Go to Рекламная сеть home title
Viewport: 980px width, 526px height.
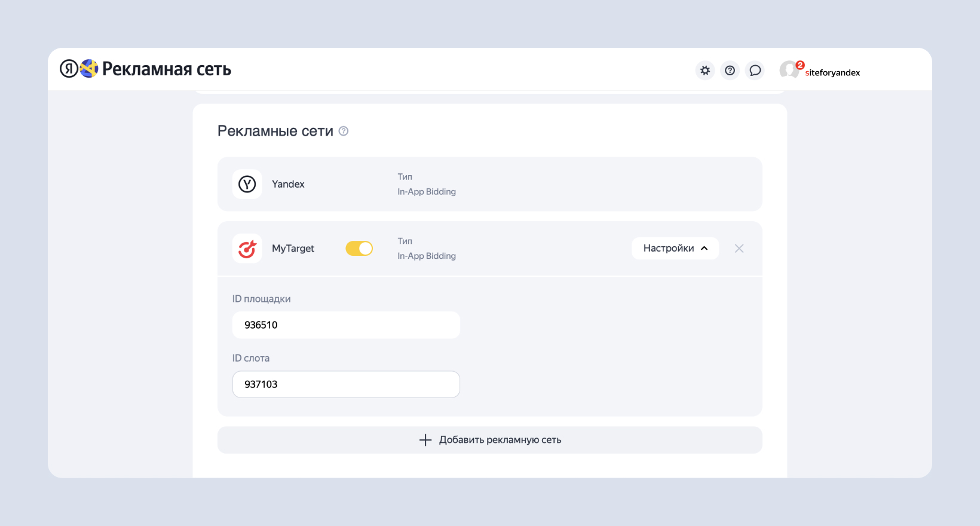click(167, 69)
